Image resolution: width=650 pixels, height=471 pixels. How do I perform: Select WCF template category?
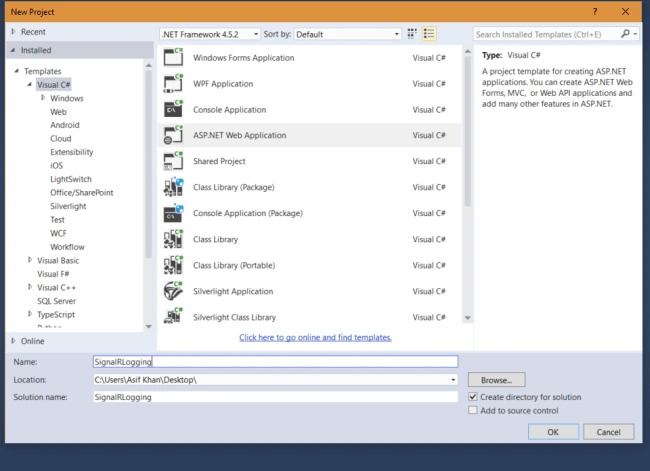58,233
